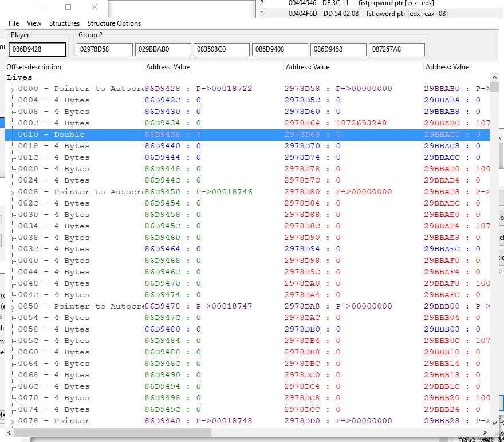Screen dimensions: 504x442
Task: Close the structure dissect window
Action: click(94, 7)
